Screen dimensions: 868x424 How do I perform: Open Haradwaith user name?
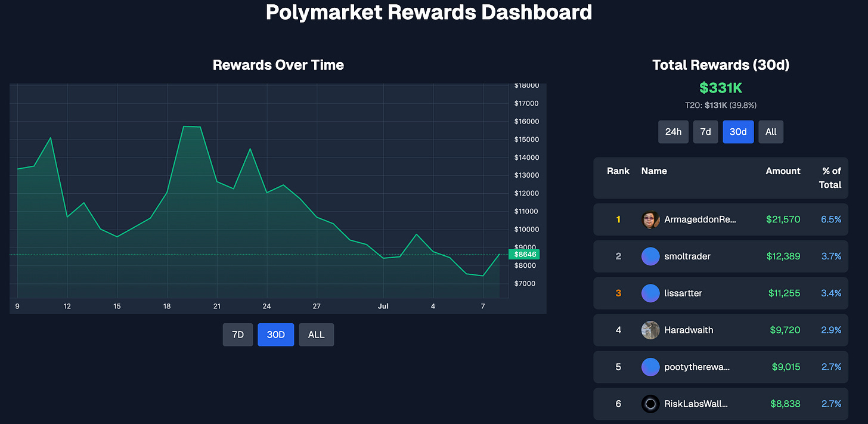coord(689,330)
